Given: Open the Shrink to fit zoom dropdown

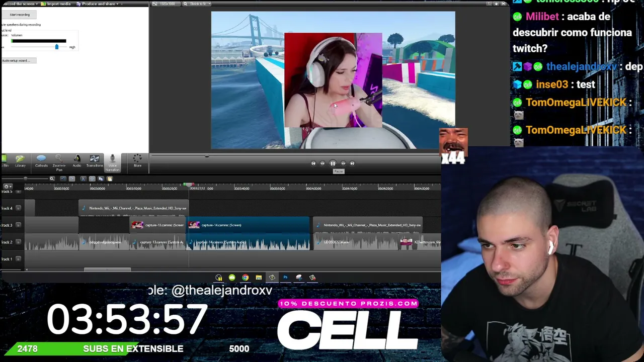Looking at the screenshot, I should [x=197, y=4].
